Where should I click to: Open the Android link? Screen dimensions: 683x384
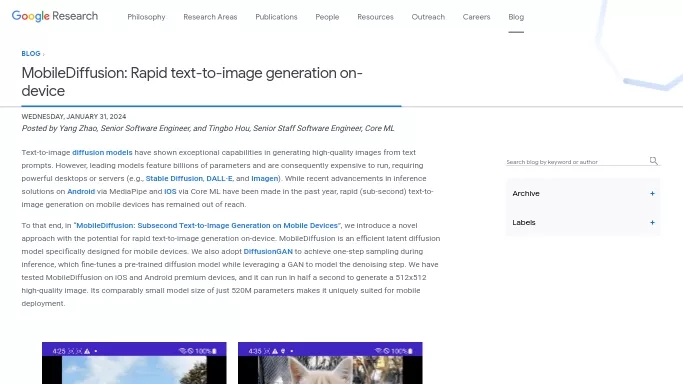pyautogui.click(x=81, y=192)
